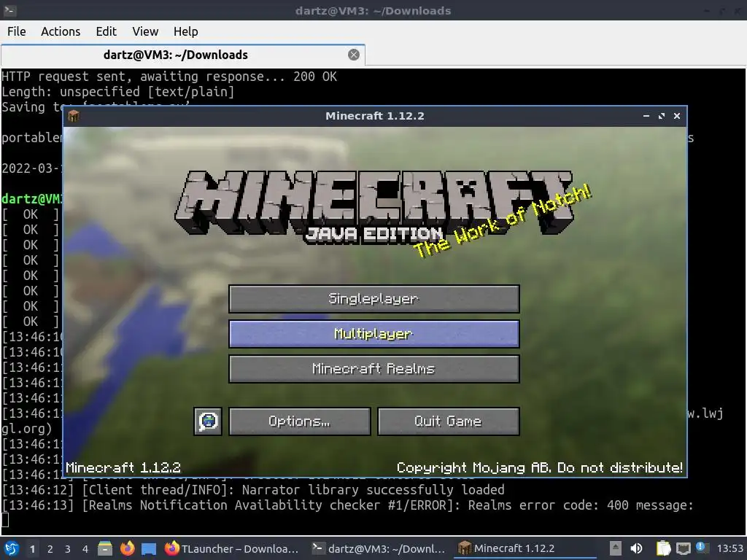Maximize the Minecraft 1.12.2 window
Screen dimensions: 747x560
click(661, 116)
